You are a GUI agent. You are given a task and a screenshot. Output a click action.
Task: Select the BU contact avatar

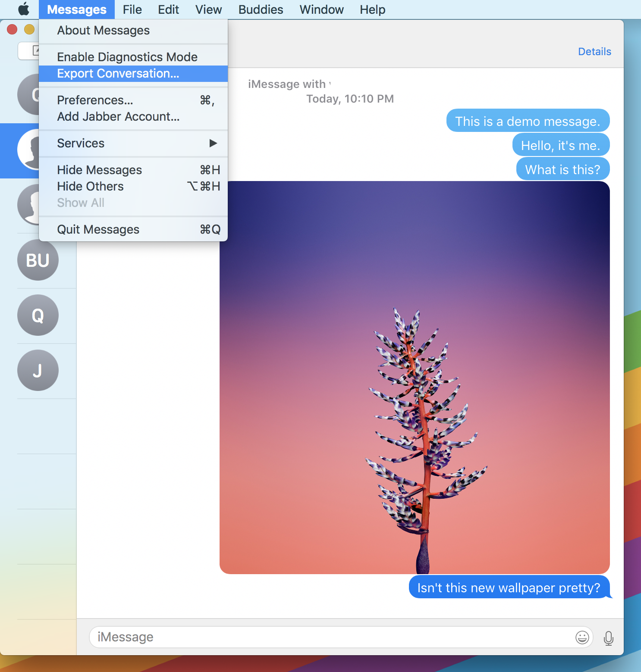tap(38, 260)
